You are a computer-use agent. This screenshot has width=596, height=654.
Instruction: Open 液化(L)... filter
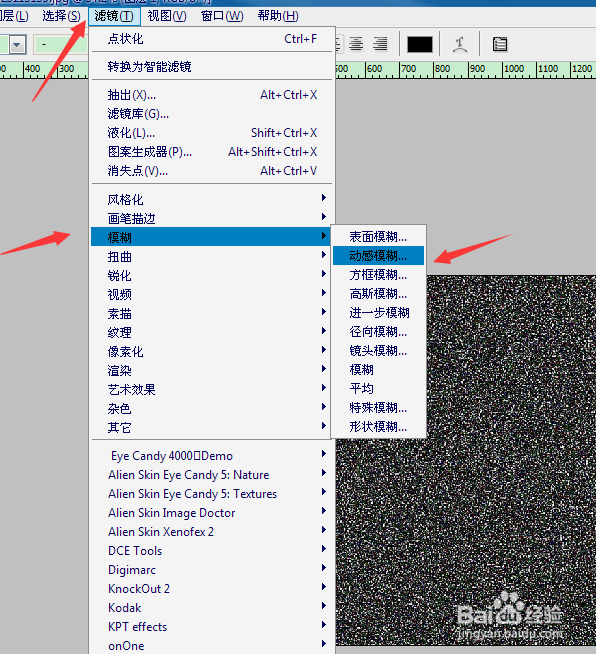coord(212,133)
